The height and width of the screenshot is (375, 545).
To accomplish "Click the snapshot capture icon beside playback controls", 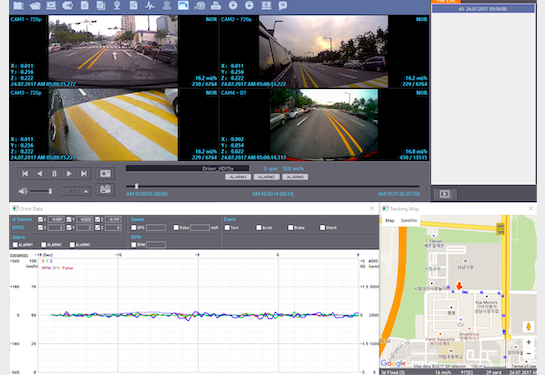I will click(x=105, y=173).
